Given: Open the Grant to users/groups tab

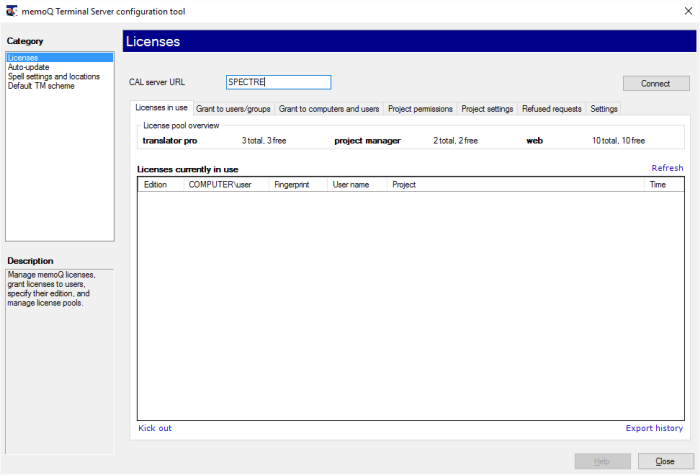Looking at the screenshot, I should click(x=232, y=108).
